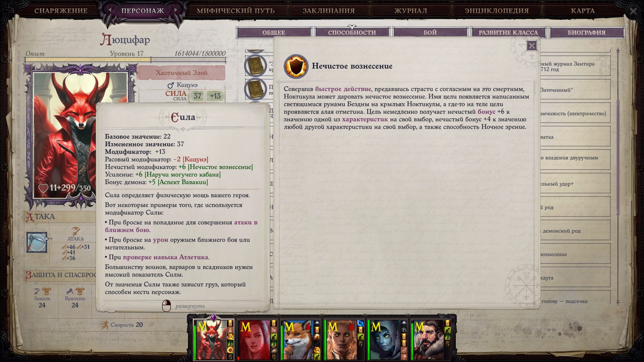Open the Мифический путь menu
Viewport: 644px width, 362px height.
click(235, 11)
